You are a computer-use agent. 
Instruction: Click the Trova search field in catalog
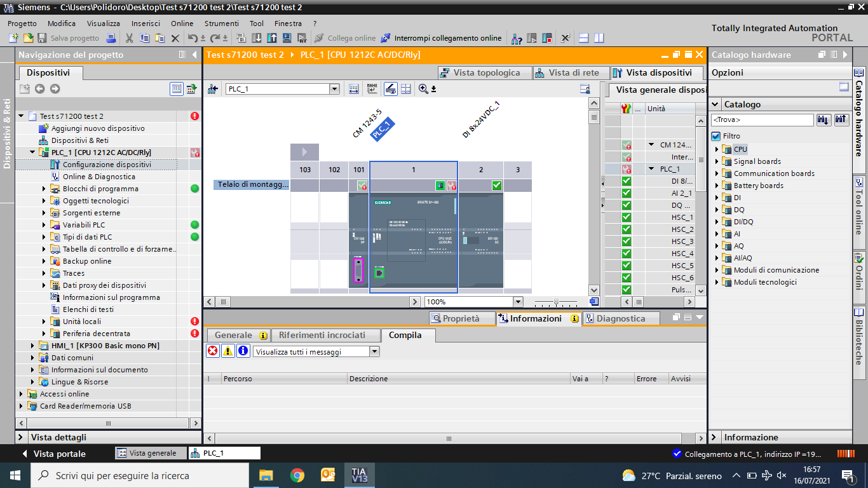pos(762,119)
